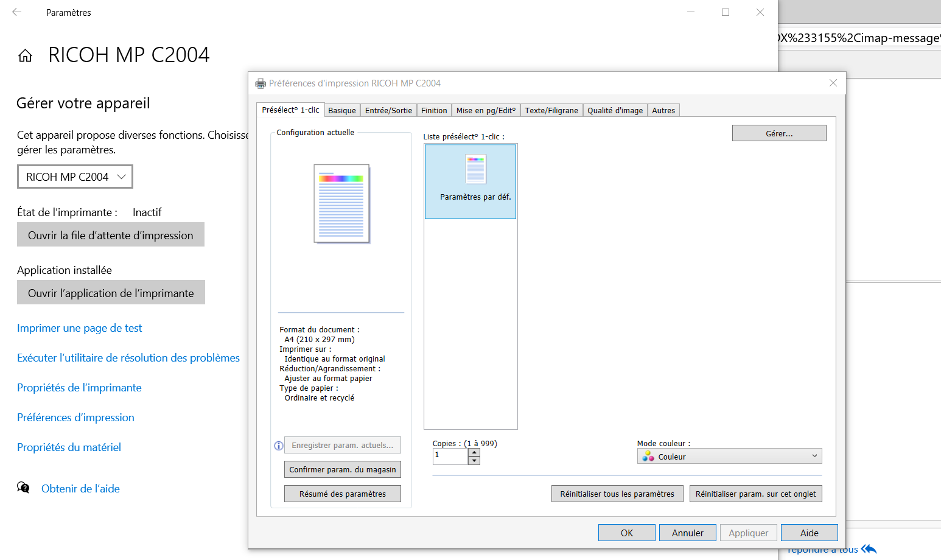Expand the RICOH MP C2004 device dropdown

click(x=75, y=177)
